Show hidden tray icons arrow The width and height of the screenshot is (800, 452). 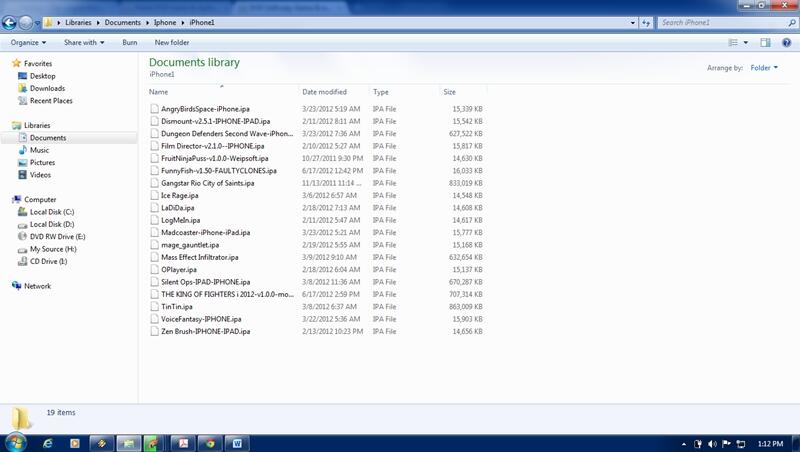pos(684,444)
